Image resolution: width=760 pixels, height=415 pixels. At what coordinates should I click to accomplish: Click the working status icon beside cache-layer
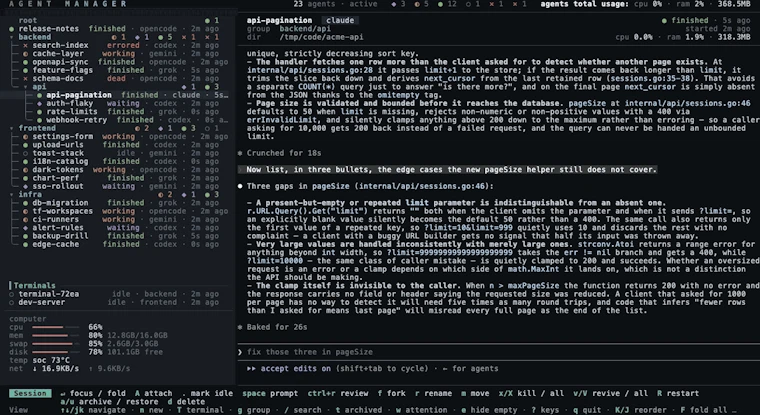pyautogui.click(x=25, y=54)
